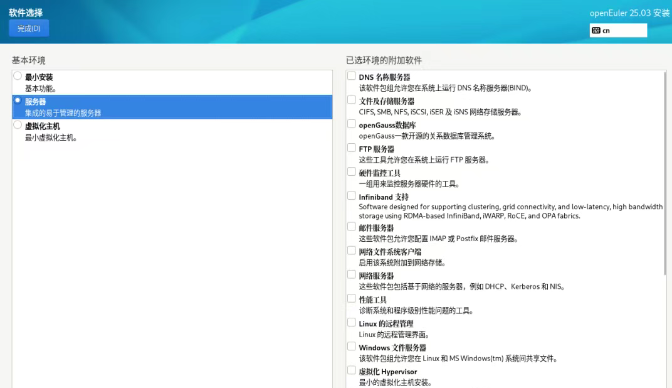Click the DHCP、Kerberos 和 NIS description line

(462, 287)
